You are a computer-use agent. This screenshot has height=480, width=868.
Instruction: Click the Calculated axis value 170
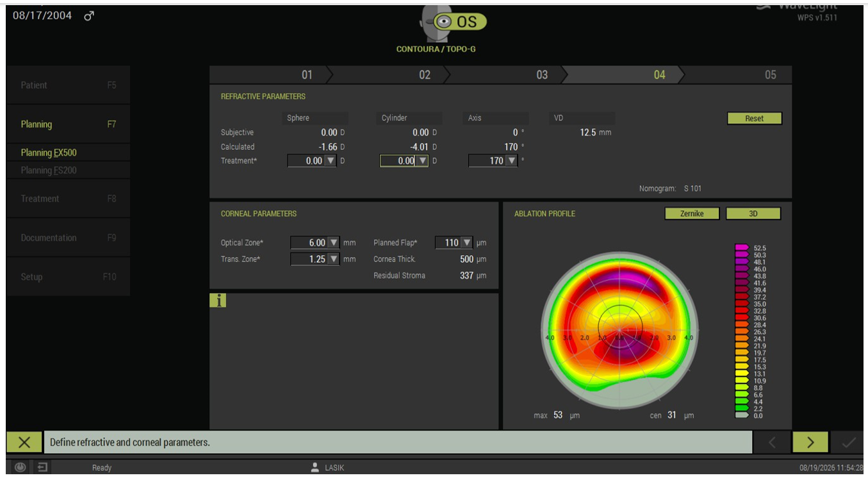511,147
